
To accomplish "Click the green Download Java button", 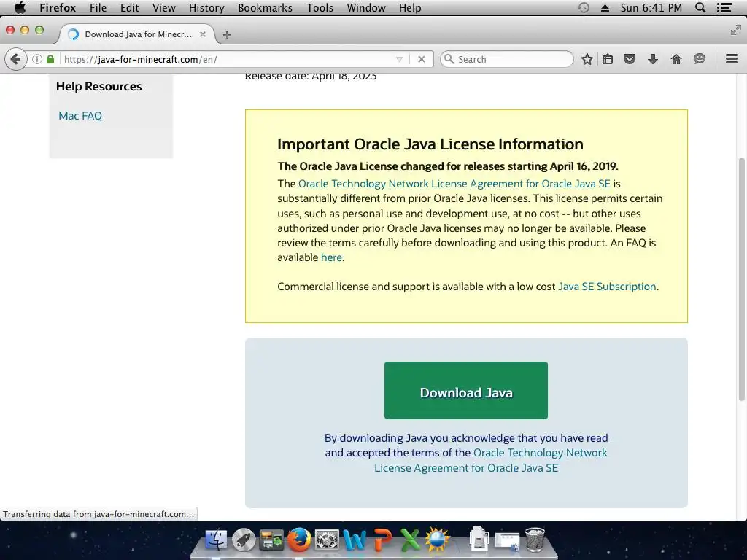I will 466,391.
